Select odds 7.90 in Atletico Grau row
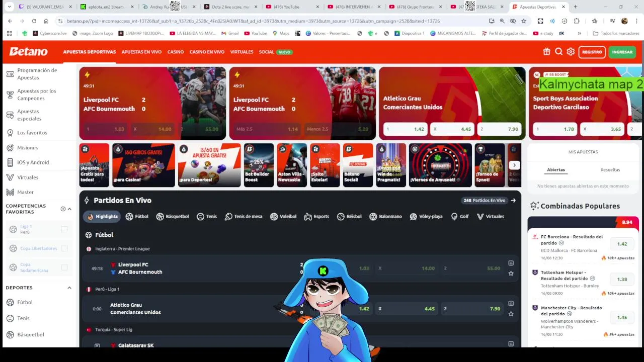The height and width of the screenshot is (362, 644). (471, 309)
